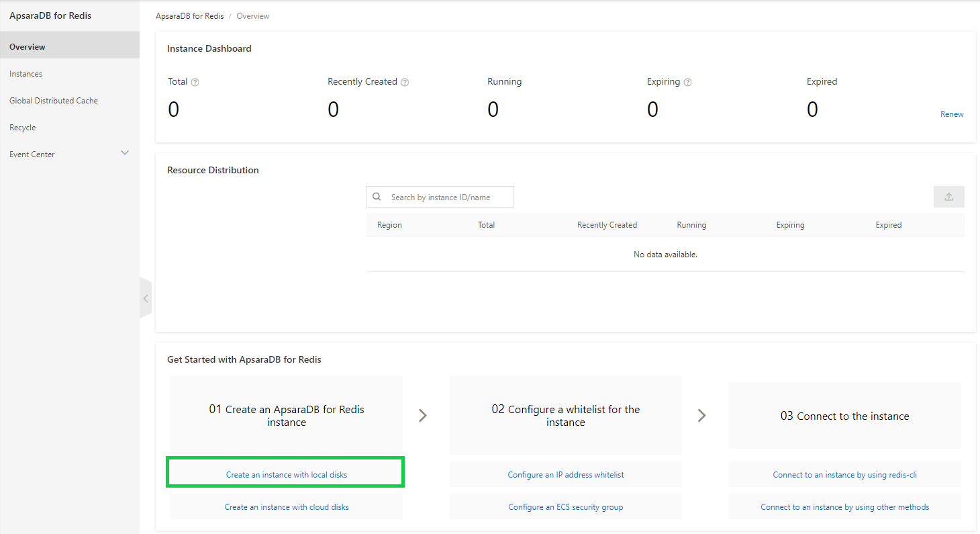Click the arrow between step 01 and 02
Screen dimensions: 980x534
(423, 415)
